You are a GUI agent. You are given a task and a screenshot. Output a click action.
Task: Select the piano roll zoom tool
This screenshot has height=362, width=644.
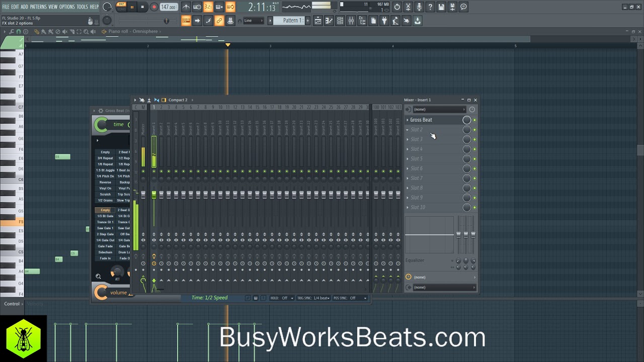tap(86, 32)
